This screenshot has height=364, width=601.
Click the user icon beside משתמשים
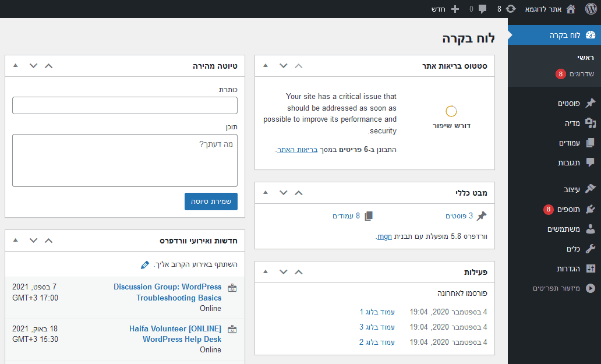click(x=591, y=229)
